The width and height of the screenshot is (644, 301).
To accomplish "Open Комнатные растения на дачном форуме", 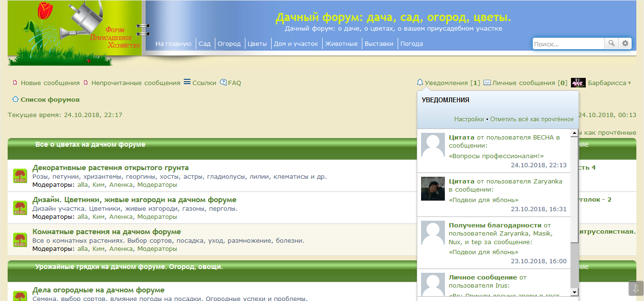I will click(106, 232).
